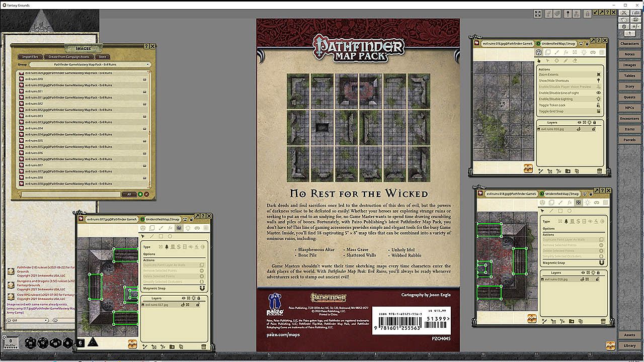Open the fx layer button in evil ruins 017 window

click(163, 346)
